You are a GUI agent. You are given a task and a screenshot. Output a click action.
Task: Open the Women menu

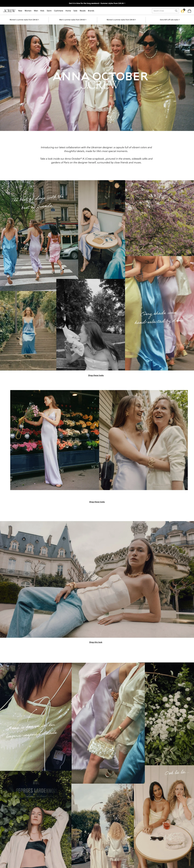[x=28, y=11]
